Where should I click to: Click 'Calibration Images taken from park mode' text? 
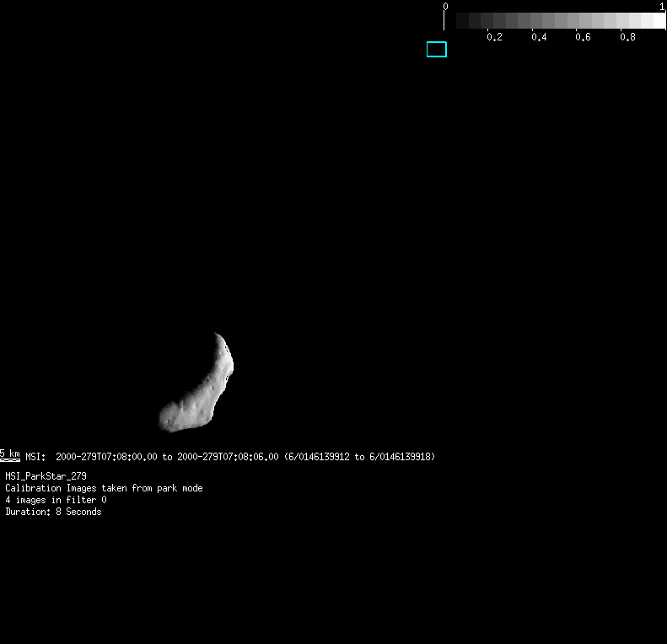[x=104, y=488]
